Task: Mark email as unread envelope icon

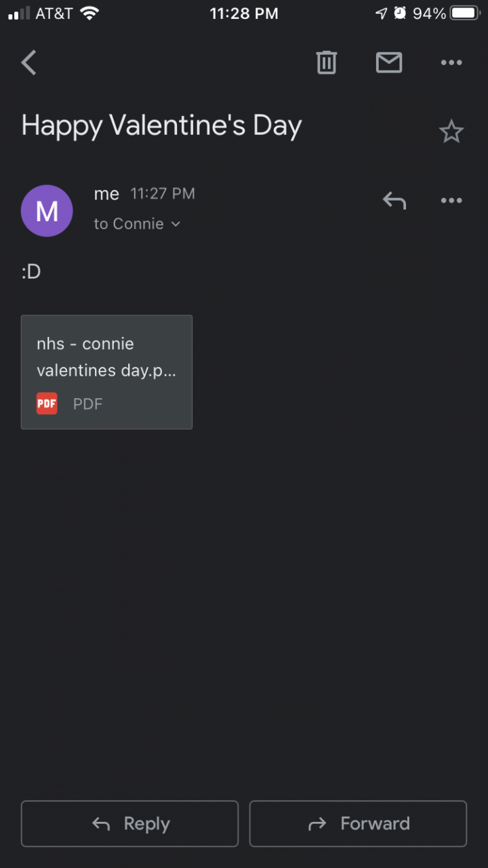Action: click(x=389, y=63)
